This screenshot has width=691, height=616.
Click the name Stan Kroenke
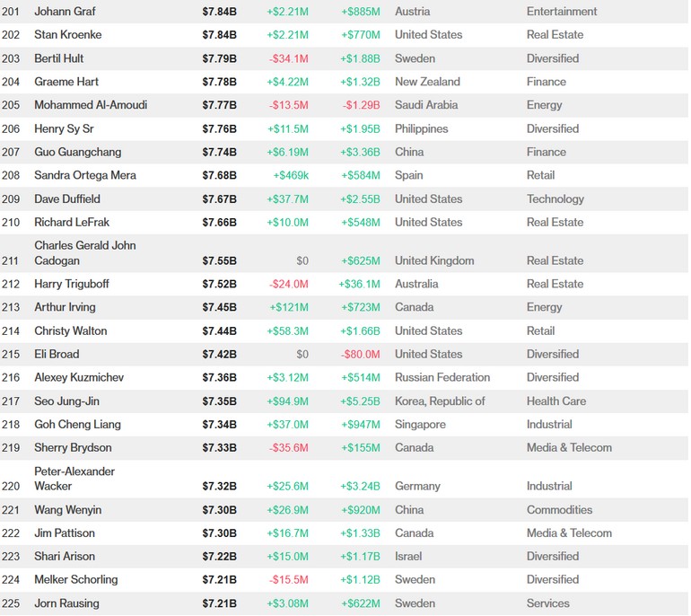(x=67, y=35)
